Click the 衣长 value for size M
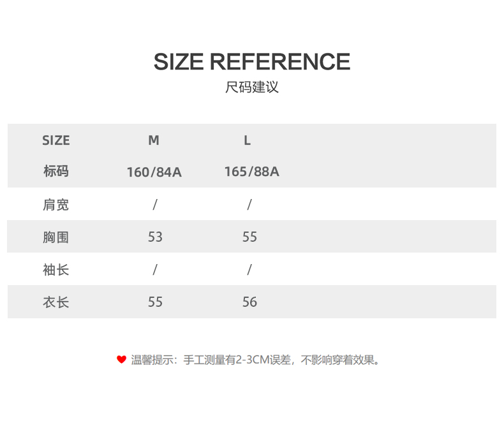 155,302
